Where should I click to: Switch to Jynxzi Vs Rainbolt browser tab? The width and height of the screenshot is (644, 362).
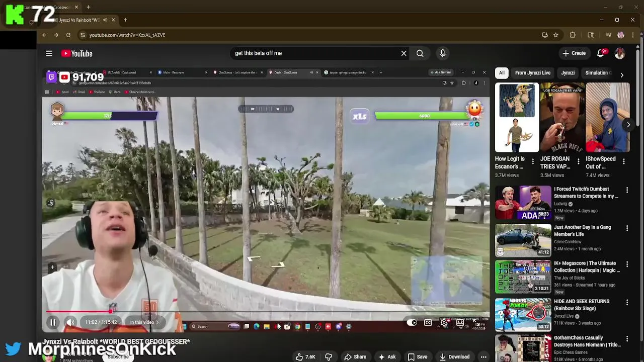click(x=80, y=20)
